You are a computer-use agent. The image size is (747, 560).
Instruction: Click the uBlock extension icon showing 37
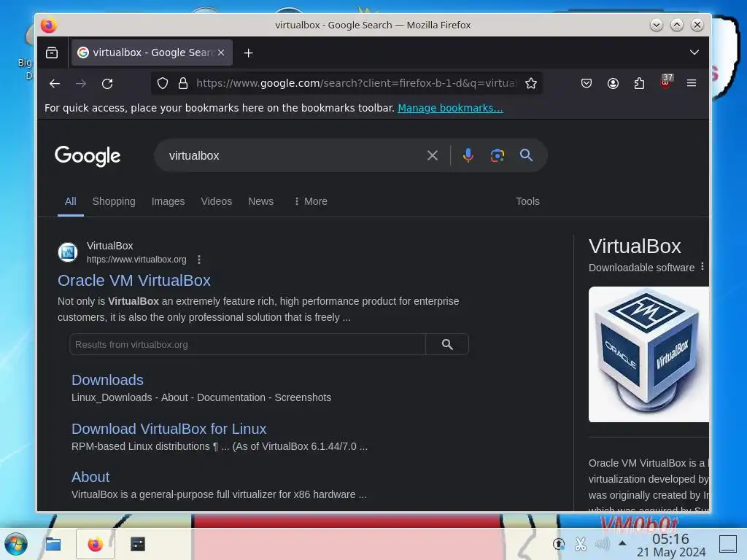pos(666,82)
